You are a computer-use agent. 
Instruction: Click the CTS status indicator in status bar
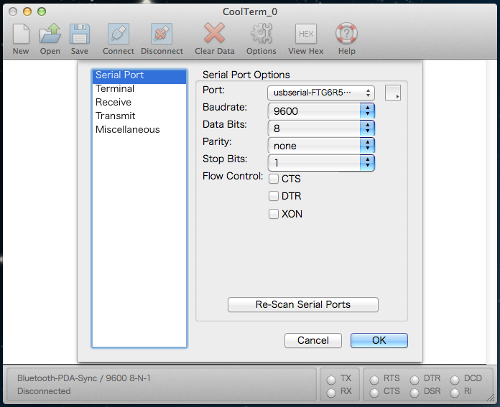374,393
